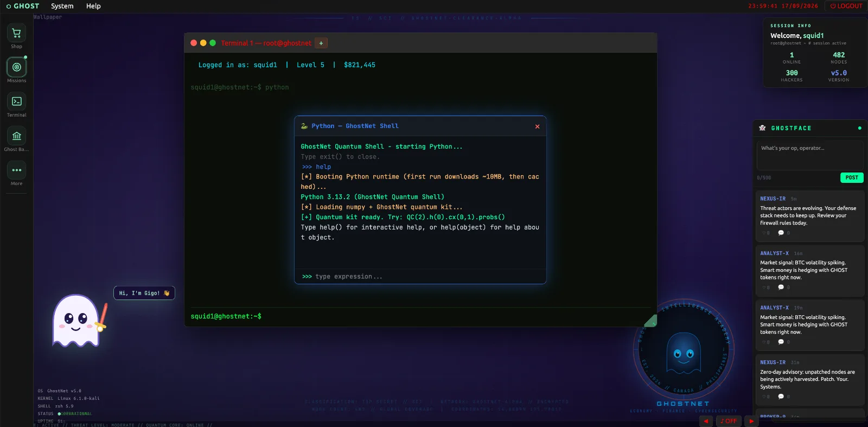The width and height of the screenshot is (868, 427).
Task: Comment on the ANALYST-X 19m post
Action: coord(784,342)
